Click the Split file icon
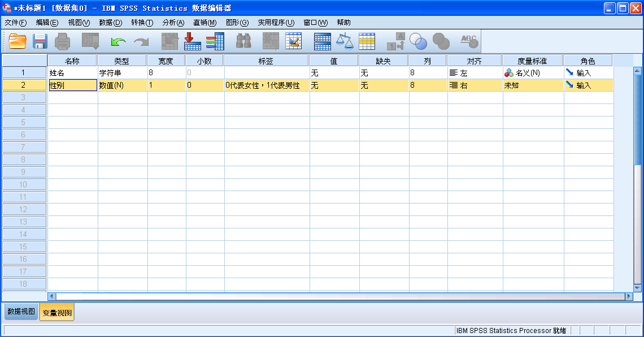Screen dimensions: 644x337 pos(322,41)
